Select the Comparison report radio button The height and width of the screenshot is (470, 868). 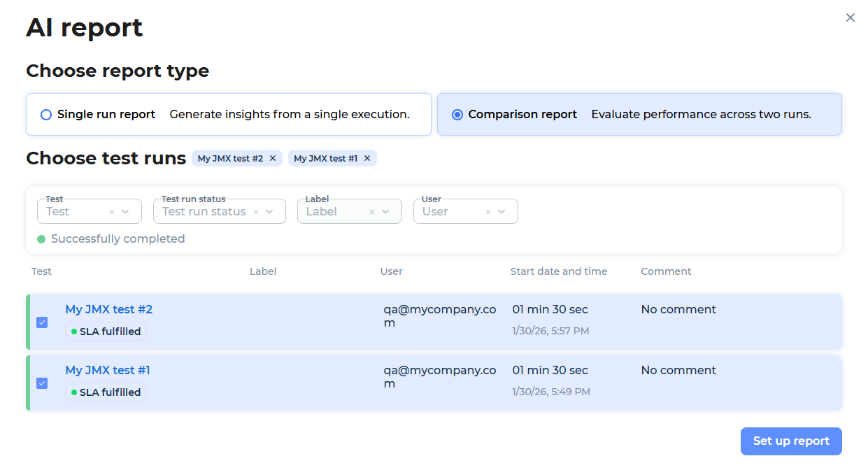(457, 115)
